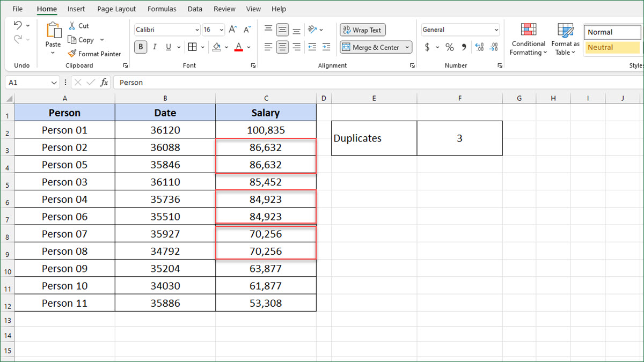Click the Increase Decimal icon

click(478, 47)
